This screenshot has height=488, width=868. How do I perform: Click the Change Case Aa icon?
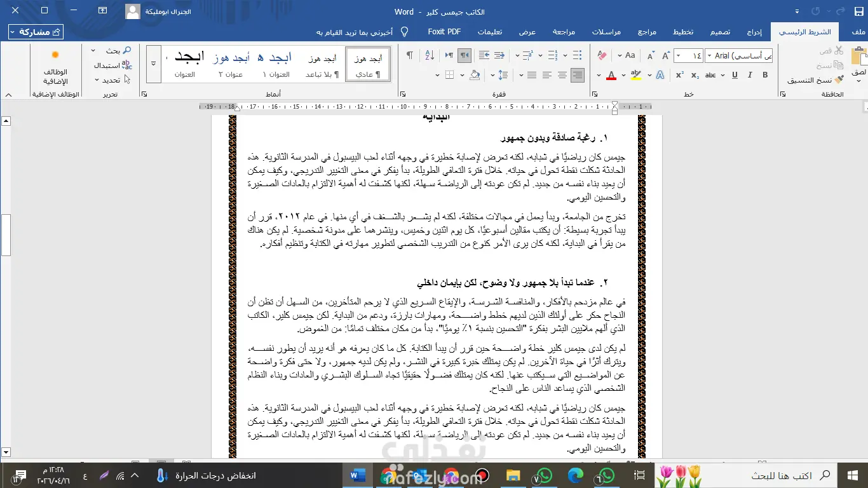pos(630,55)
